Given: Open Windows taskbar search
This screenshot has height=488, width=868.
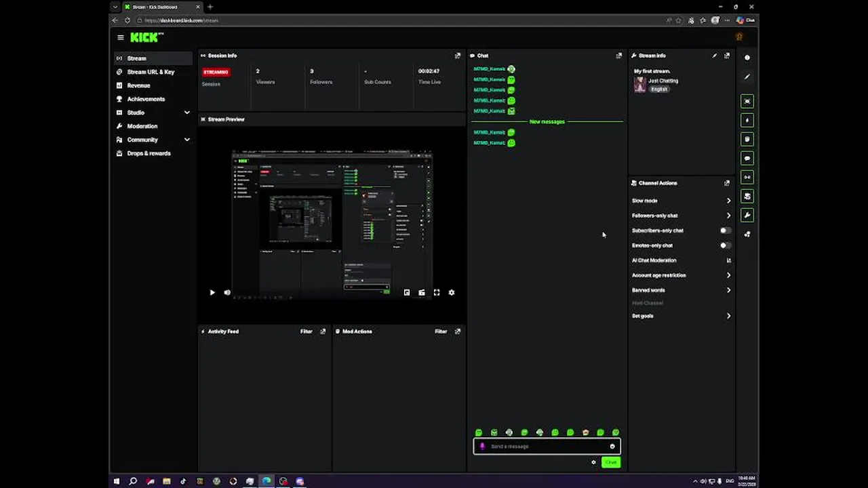Looking at the screenshot, I should 133,481.
